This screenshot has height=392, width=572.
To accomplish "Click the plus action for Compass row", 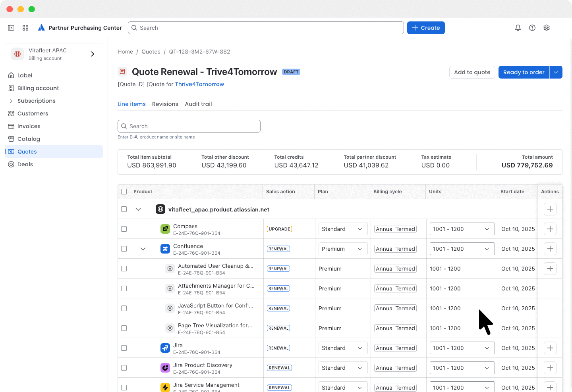I will 550,229.
